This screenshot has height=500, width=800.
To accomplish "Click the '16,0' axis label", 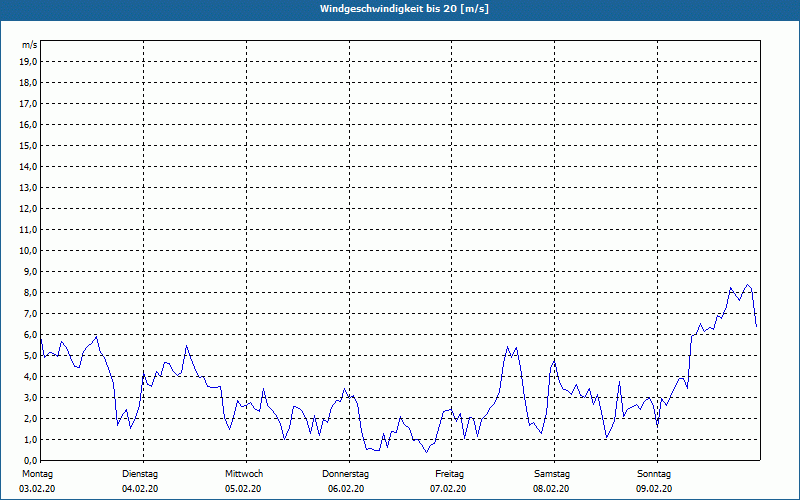I will 28,124.
